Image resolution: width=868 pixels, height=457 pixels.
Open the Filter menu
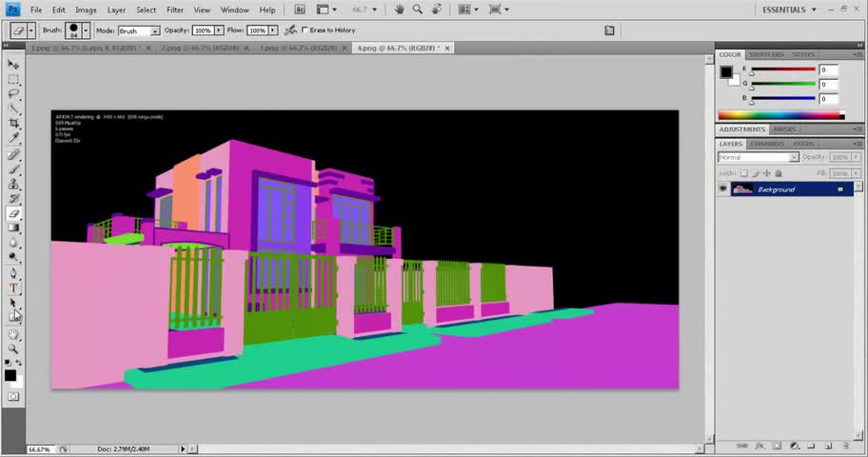(x=175, y=10)
